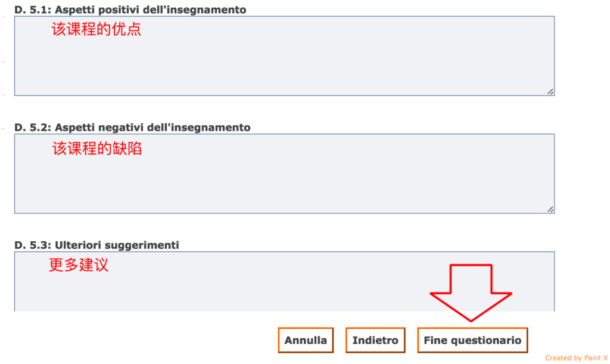Click the 'Ulteriori suggerimenti' label
610x364 pixels.
point(117,245)
